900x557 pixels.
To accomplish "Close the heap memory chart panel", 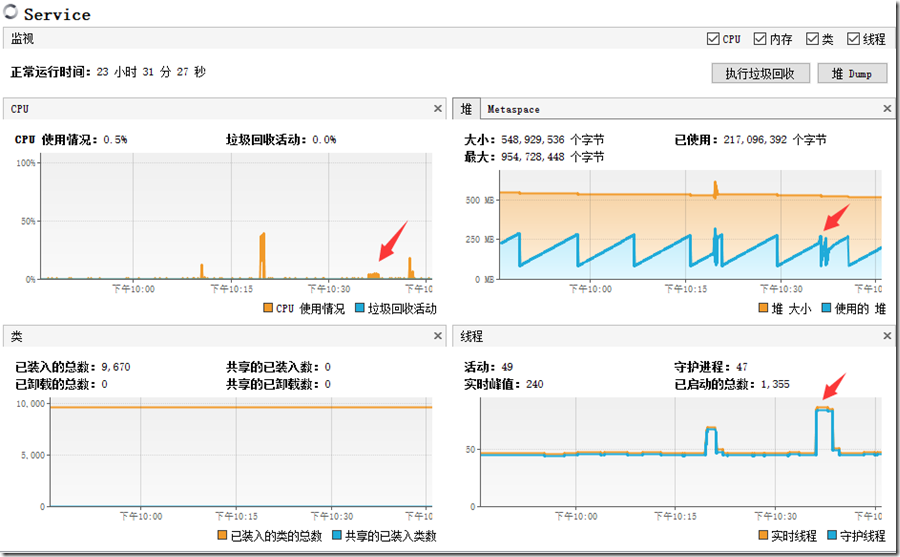I will point(887,109).
